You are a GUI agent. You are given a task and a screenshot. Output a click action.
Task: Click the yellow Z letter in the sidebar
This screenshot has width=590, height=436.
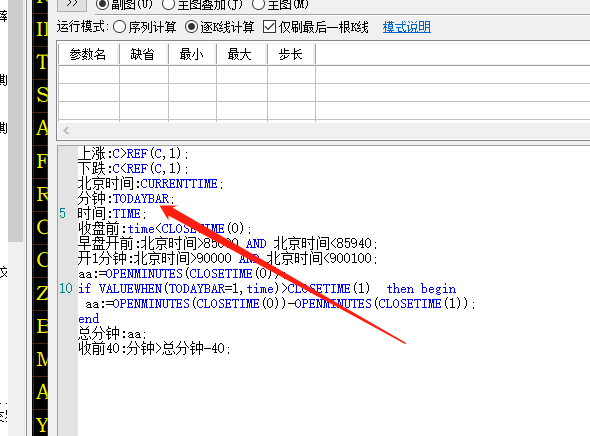(42, 293)
